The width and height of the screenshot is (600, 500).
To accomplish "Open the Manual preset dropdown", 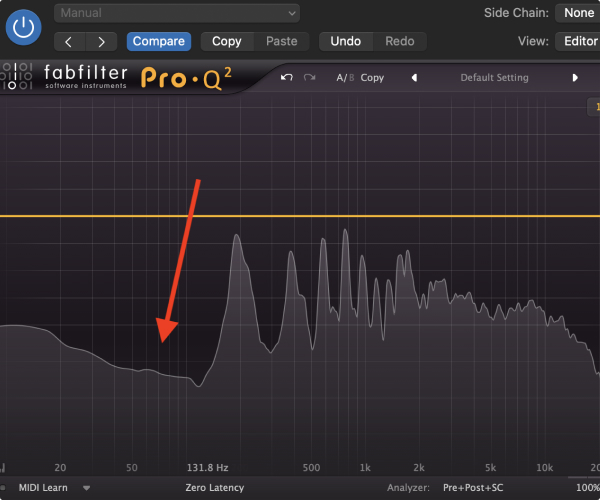I will tap(177, 13).
